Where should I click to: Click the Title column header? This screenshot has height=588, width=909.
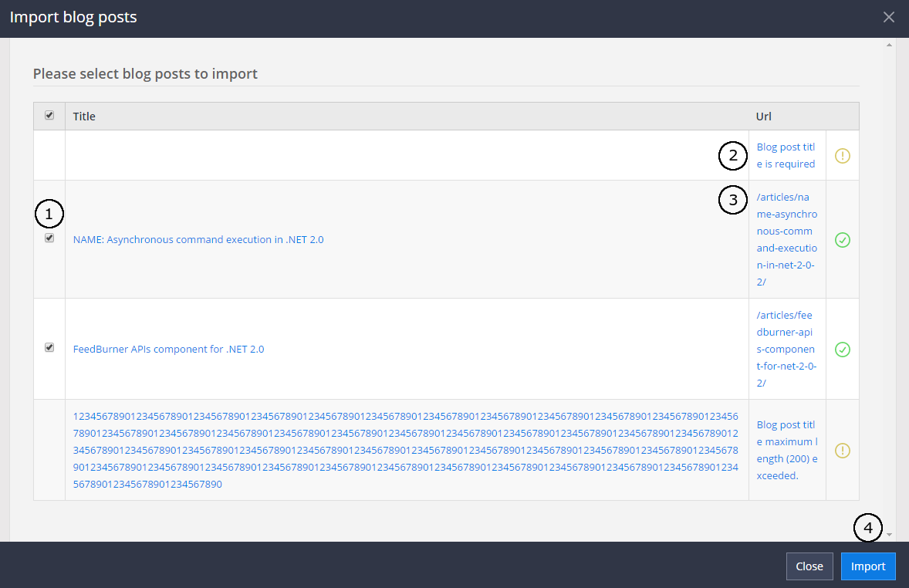pyautogui.click(x=84, y=117)
